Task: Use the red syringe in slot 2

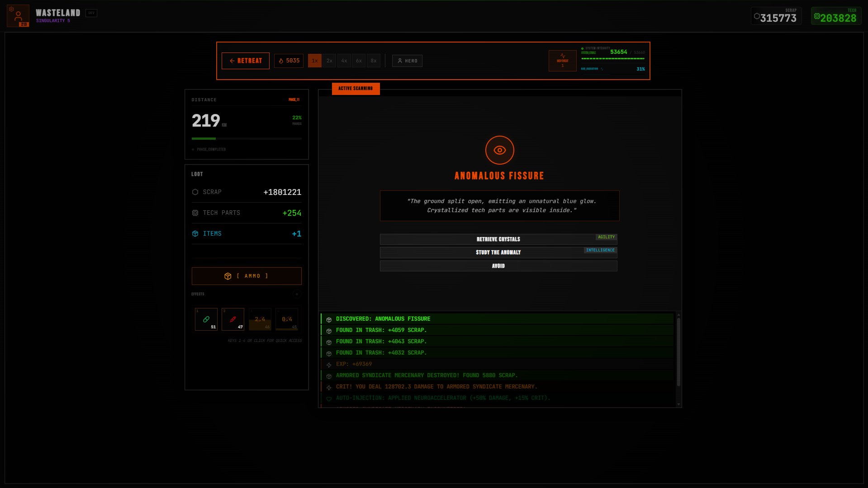Action: (233, 319)
